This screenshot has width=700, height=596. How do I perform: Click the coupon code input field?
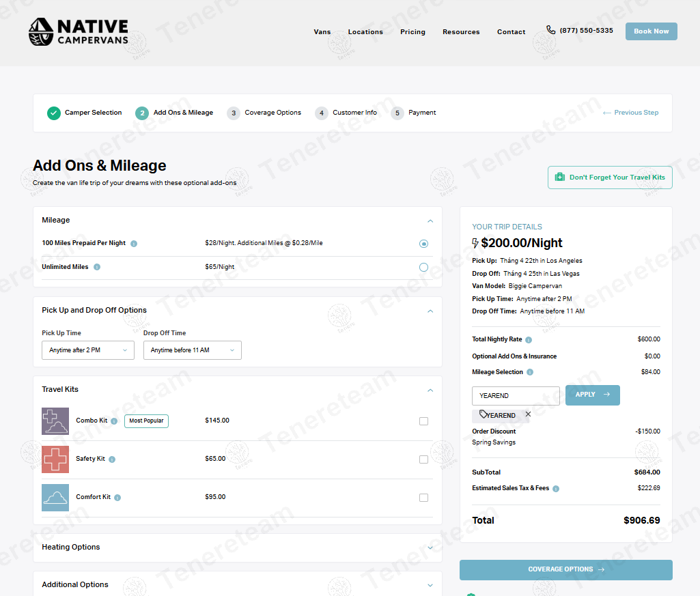pos(515,396)
